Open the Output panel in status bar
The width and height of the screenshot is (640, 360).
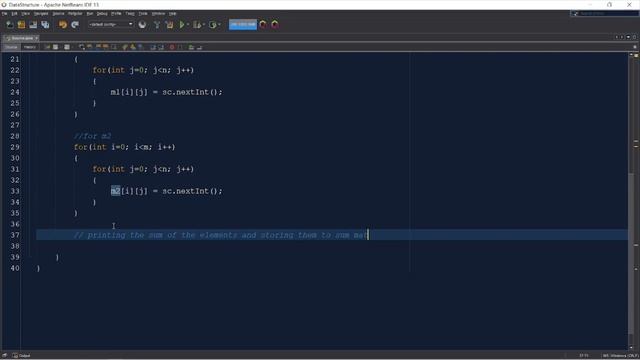point(21,356)
